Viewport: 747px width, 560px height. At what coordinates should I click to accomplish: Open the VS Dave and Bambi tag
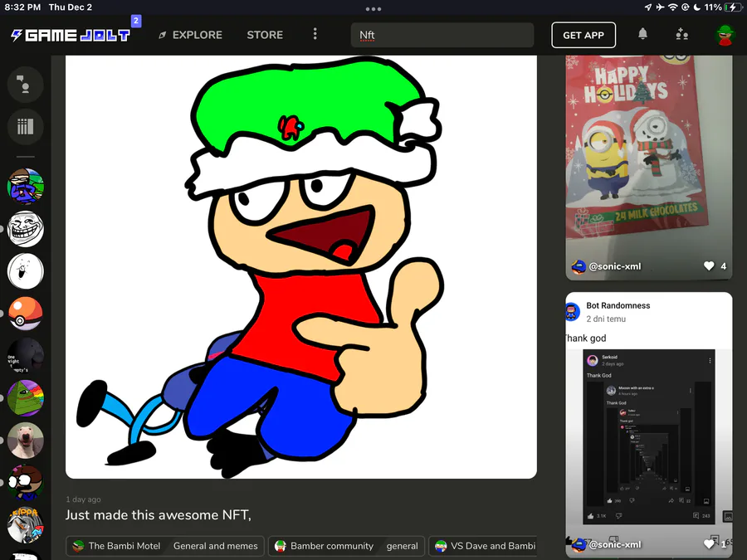(x=486, y=546)
